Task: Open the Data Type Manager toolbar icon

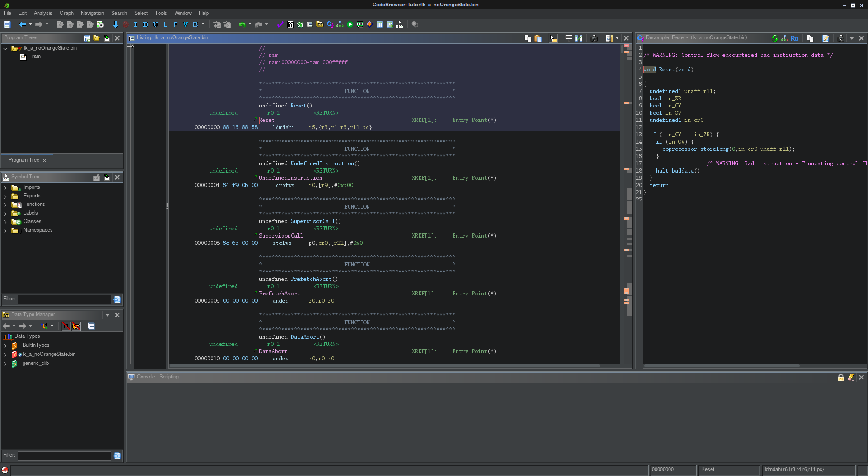Action: (x=320, y=25)
